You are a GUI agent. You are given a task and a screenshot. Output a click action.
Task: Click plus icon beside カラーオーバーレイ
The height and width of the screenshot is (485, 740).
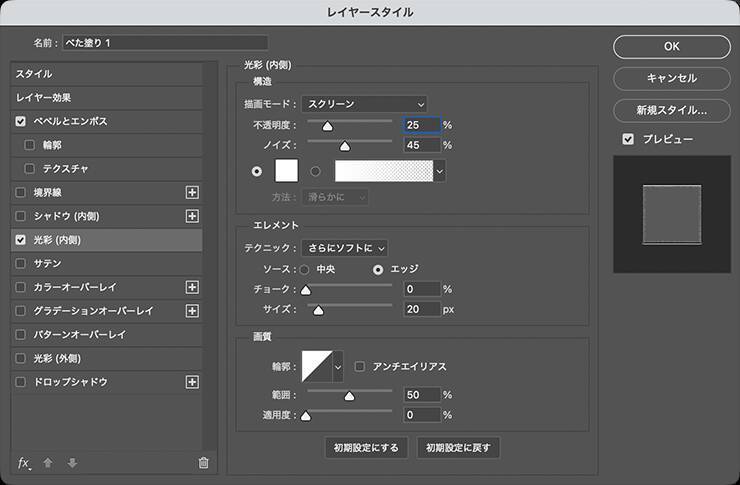(192, 287)
